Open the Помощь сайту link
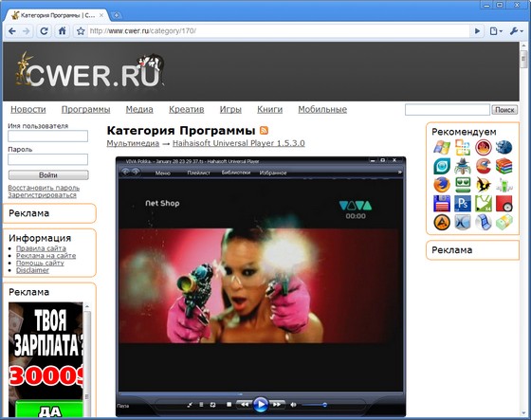 pyautogui.click(x=40, y=263)
